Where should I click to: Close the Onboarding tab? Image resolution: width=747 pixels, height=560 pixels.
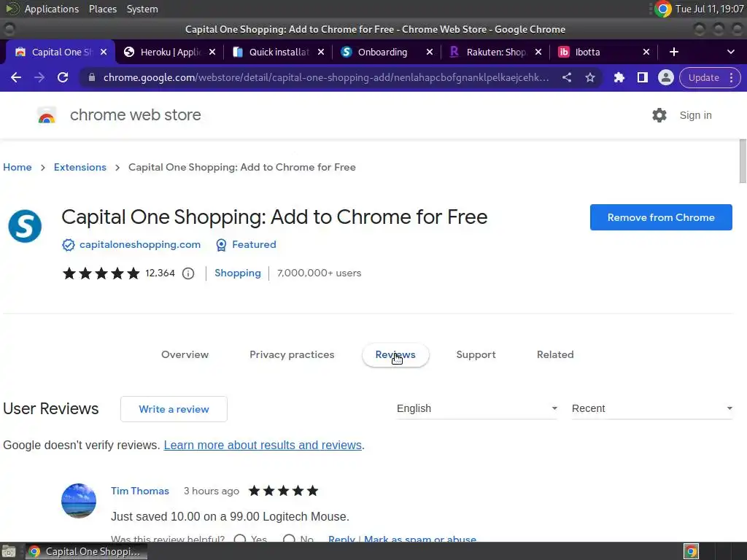pos(429,52)
